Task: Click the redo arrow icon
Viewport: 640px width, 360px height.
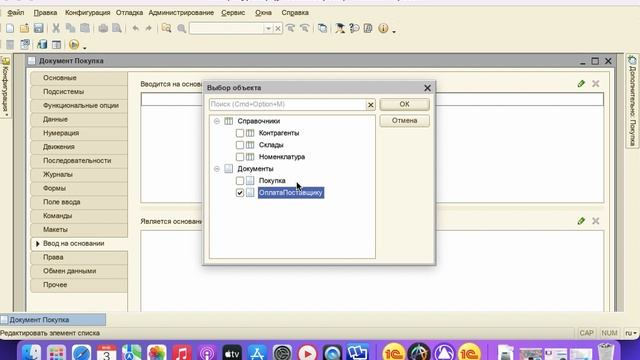Action: (x=149, y=28)
